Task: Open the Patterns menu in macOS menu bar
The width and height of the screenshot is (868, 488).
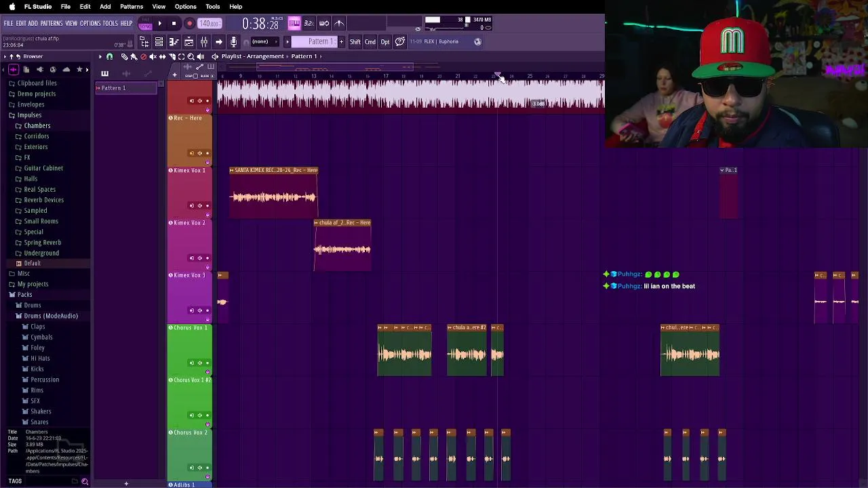Action: [132, 6]
